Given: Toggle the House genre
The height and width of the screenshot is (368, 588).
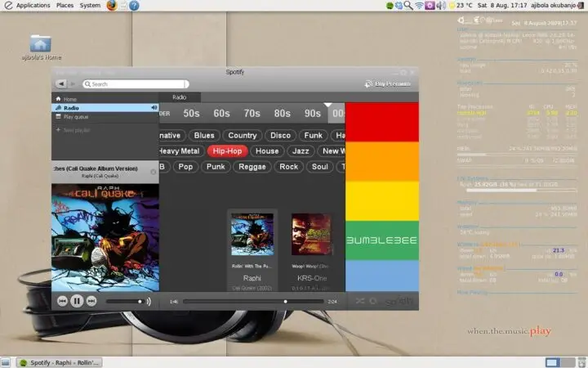Looking at the screenshot, I should tap(267, 151).
